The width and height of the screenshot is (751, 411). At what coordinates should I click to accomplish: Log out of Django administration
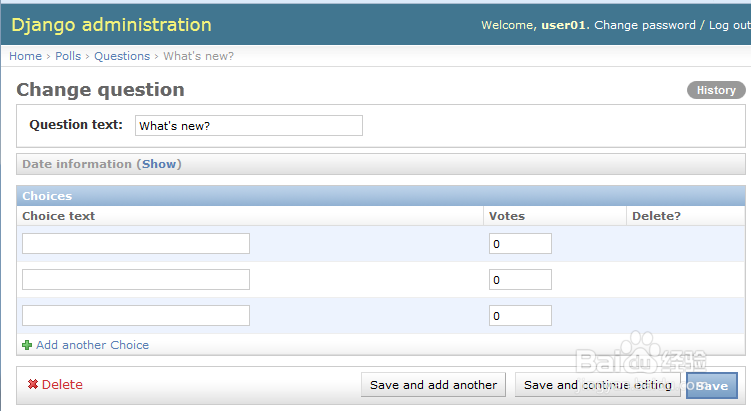(729, 25)
